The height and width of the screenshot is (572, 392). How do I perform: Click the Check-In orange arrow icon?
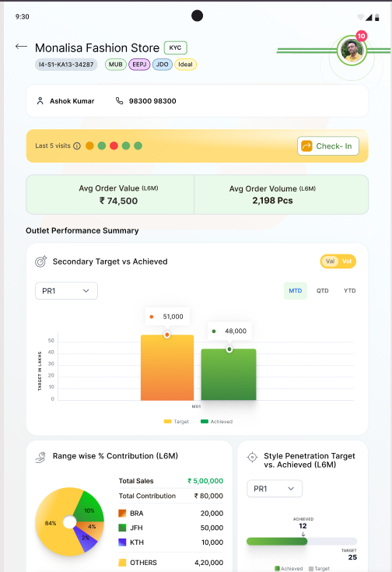tap(306, 146)
